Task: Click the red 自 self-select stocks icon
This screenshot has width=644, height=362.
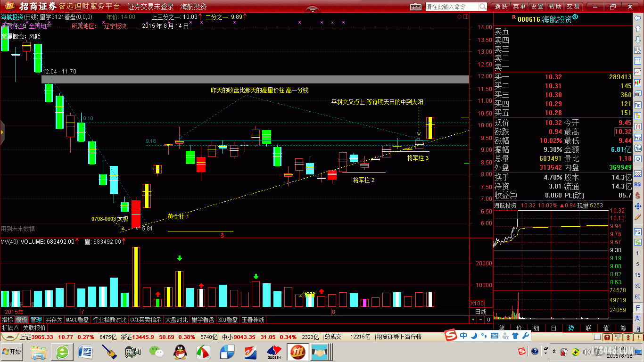Action: pyautogui.click(x=638, y=127)
